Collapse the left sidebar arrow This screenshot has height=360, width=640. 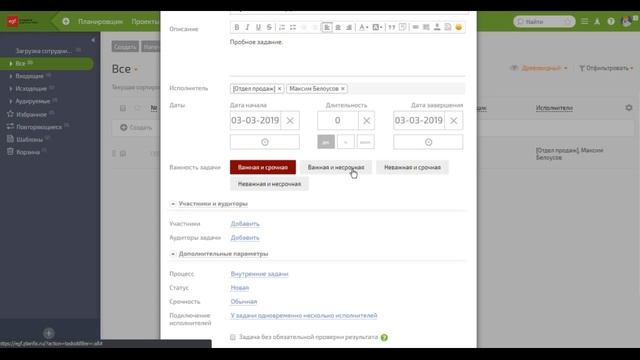(x=93, y=40)
